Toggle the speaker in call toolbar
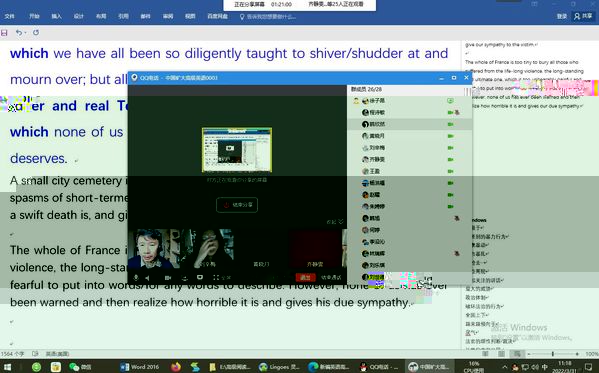The image size is (599, 373). (147, 278)
